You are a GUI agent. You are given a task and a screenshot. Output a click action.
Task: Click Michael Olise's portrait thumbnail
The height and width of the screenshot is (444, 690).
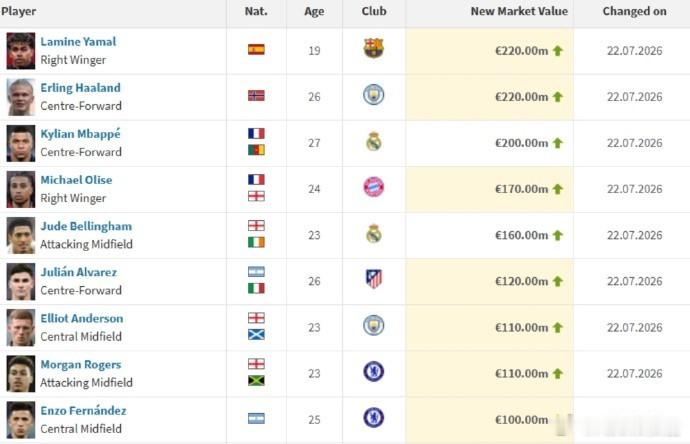21,189
